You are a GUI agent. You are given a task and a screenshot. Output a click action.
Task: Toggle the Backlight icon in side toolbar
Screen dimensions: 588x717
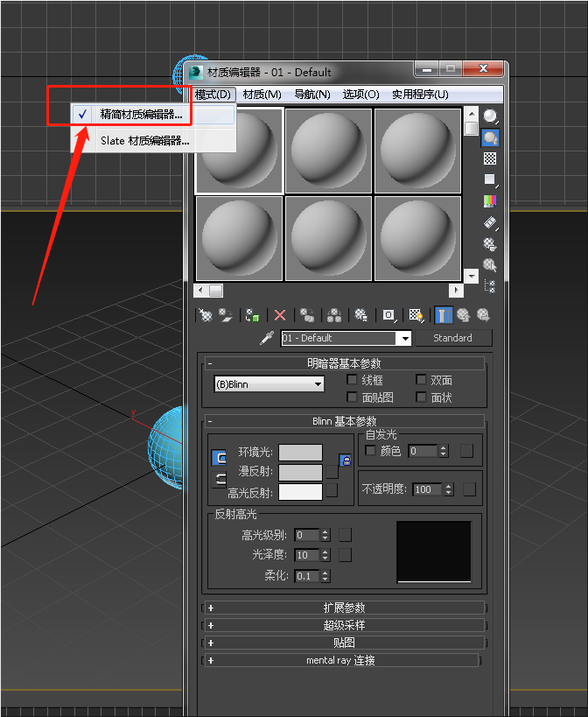[490, 137]
